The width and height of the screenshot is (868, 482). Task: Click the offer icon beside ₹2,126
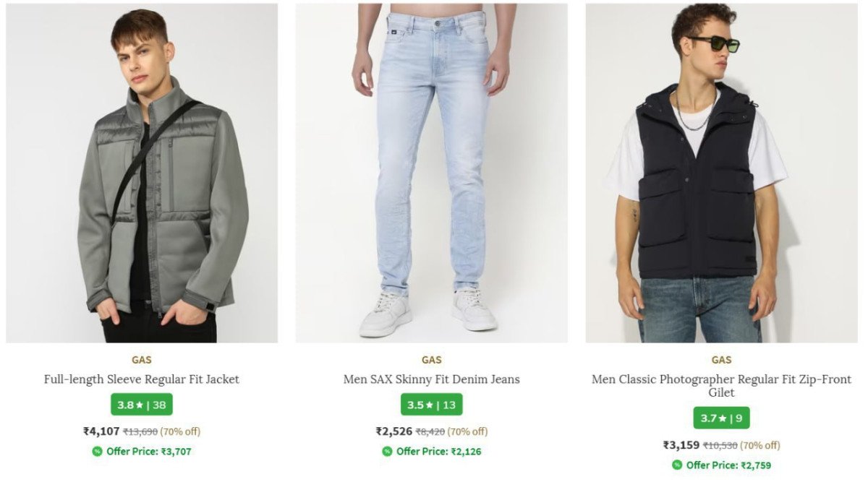387,452
